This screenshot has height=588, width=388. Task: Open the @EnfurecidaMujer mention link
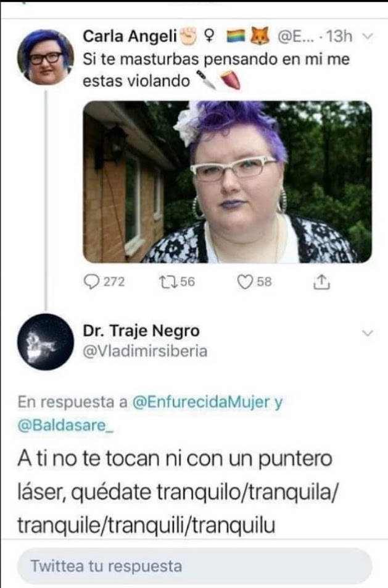coord(201,401)
